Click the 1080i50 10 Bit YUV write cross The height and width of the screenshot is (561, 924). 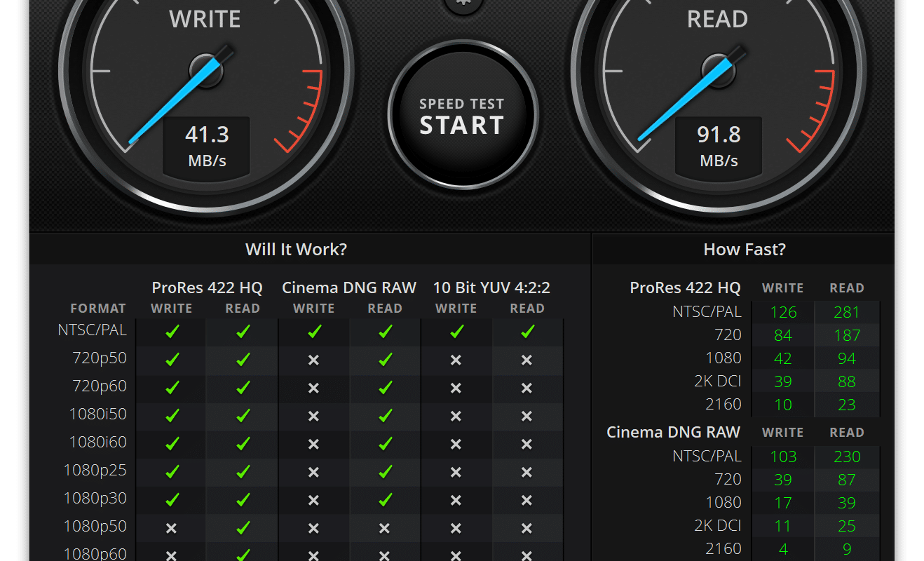(x=456, y=416)
